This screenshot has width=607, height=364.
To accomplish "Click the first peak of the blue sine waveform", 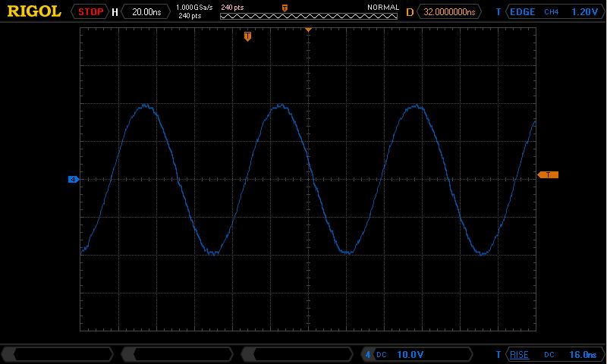I will 145,104.
